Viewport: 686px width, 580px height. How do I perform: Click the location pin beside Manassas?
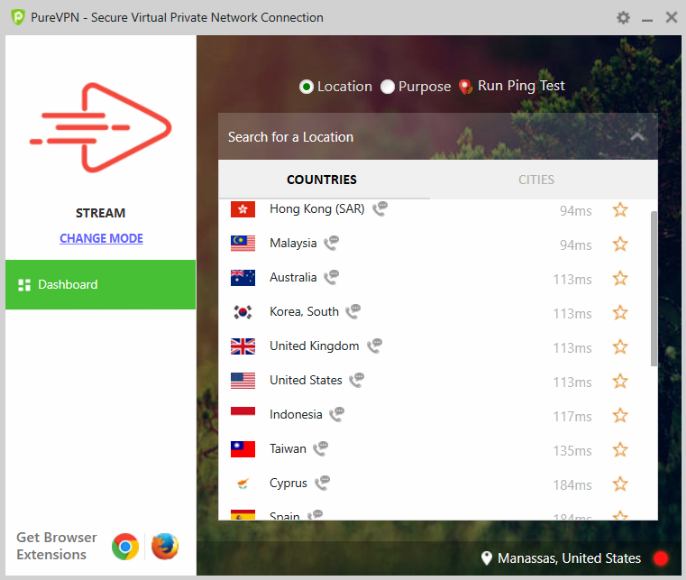[486, 558]
